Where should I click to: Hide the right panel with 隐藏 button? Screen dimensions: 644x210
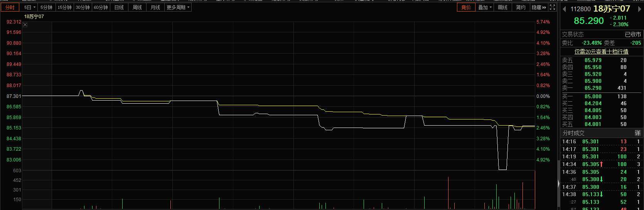[539, 7]
